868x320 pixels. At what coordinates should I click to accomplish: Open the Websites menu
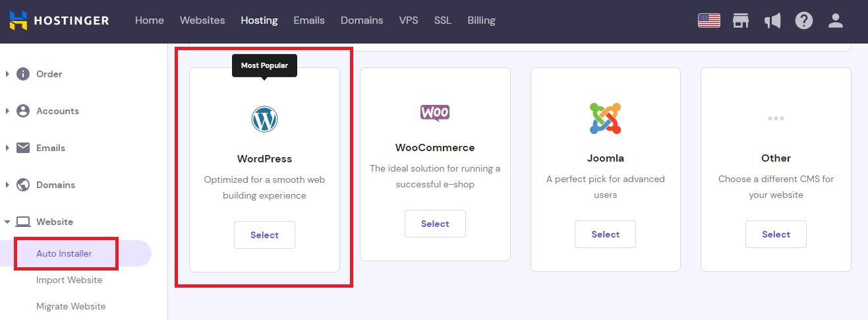click(x=202, y=20)
